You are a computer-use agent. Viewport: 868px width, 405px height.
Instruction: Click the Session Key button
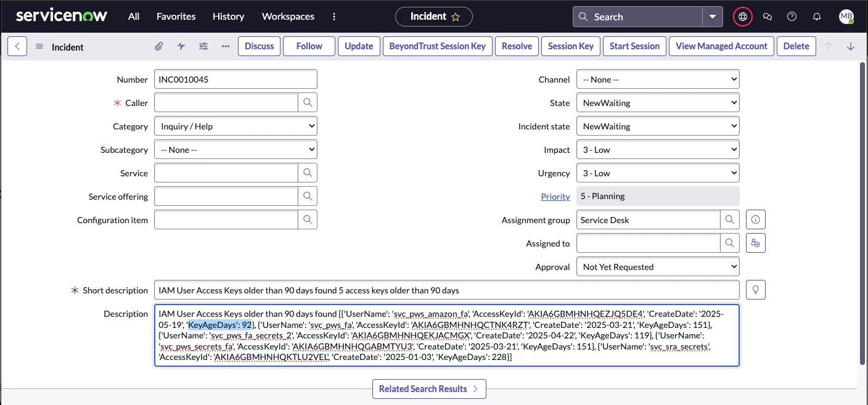pos(571,46)
